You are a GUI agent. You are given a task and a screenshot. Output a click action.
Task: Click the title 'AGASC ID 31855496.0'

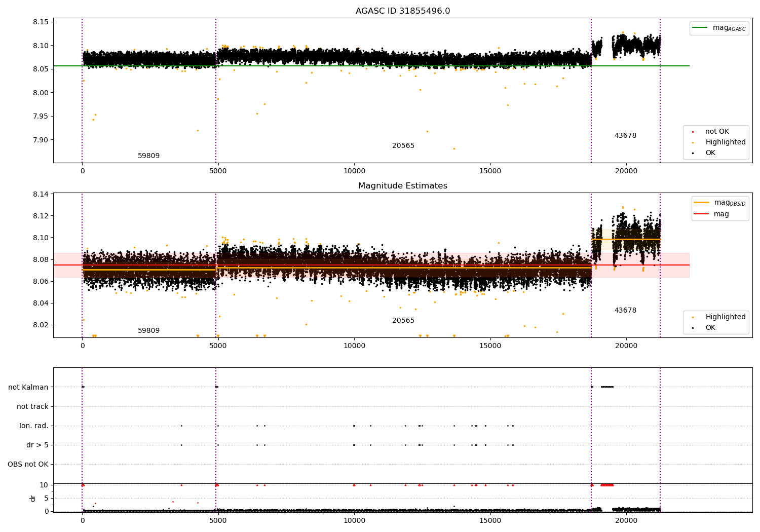(403, 11)
